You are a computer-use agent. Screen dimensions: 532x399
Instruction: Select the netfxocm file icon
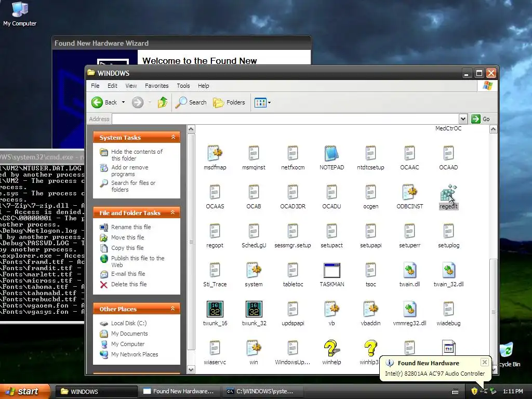click(292, 153)
